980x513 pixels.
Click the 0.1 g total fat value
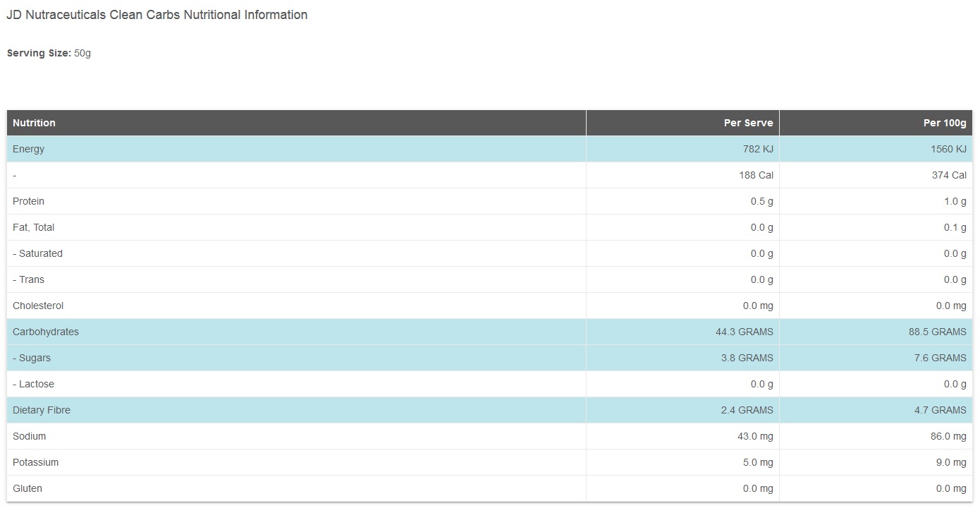[955, 227]
